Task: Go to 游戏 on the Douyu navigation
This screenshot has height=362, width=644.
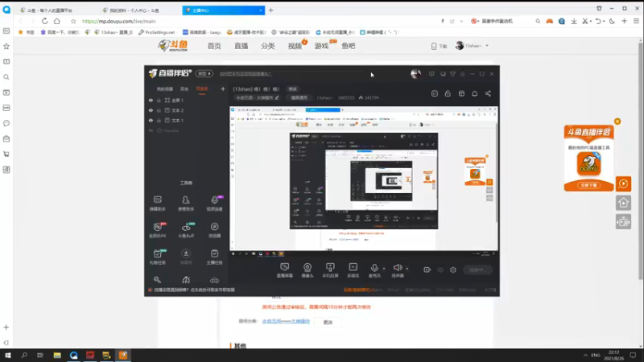Action: point(321,46)
